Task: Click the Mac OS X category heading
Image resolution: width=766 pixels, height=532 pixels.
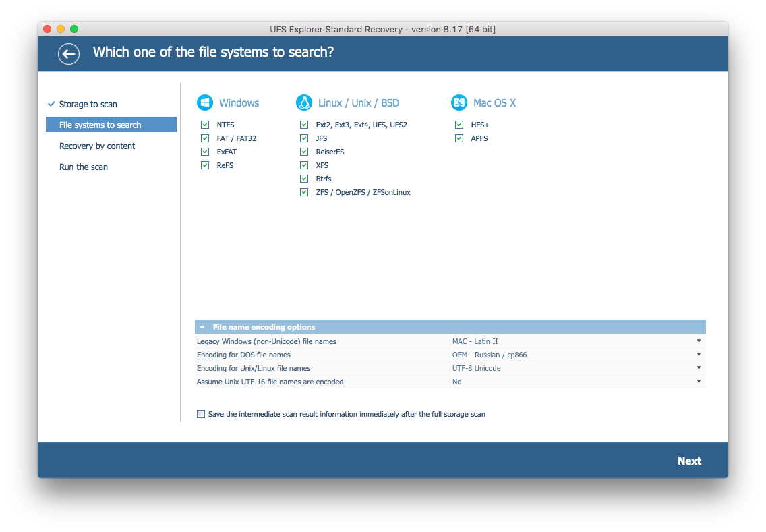Action: pyautogui.click(x=494, y=103)
